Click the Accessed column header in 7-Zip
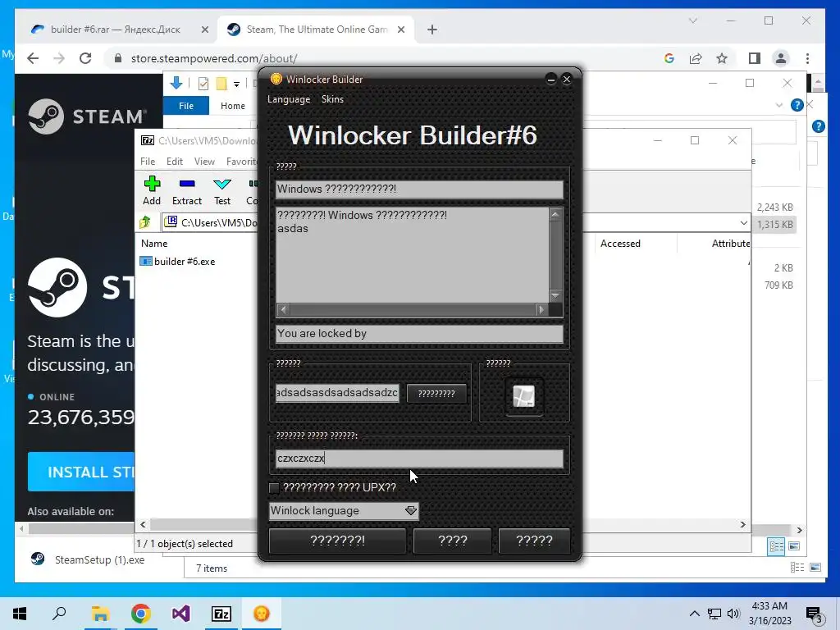The image size is (840, 630). coord(620,243)
